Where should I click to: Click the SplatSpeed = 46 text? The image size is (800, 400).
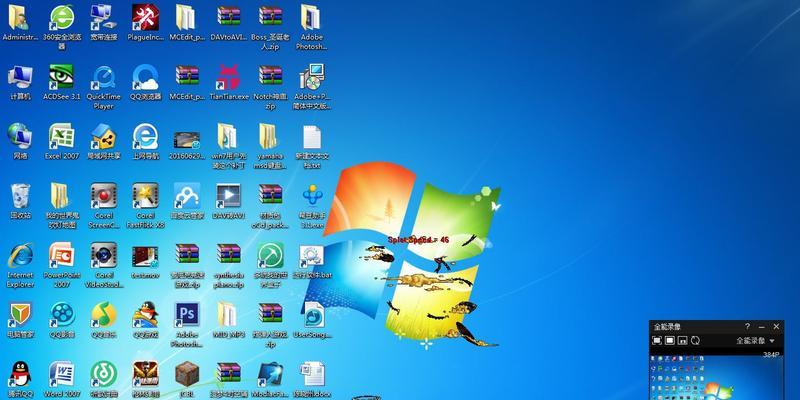pyautogui.click(x=418, y=239)
